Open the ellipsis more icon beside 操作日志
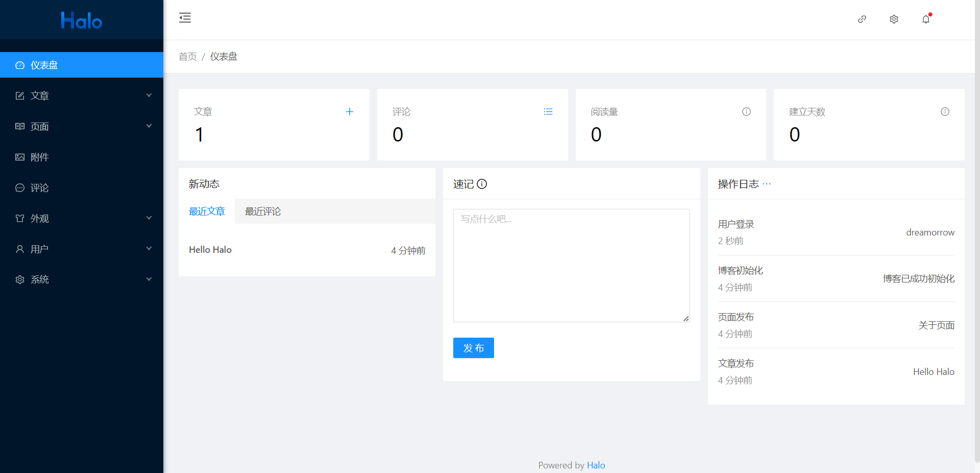980x473 pixels. pos(767,184)
